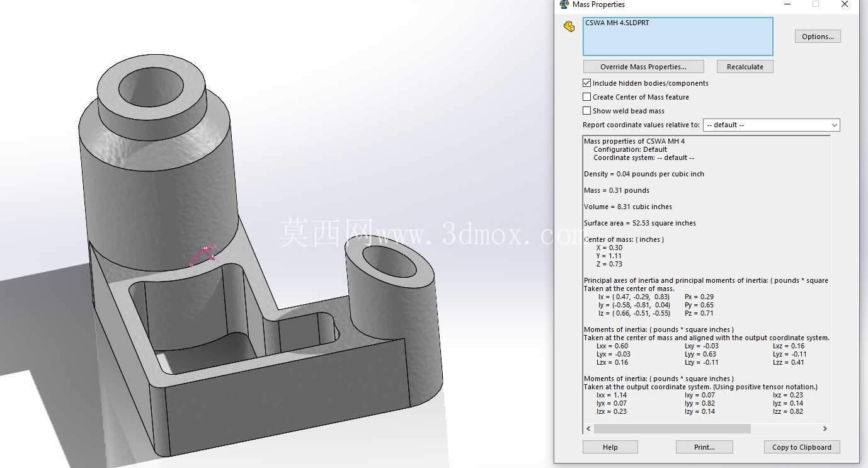The width and height of the screenshot is (868, 468).
Task: Click the 'Px = 0.29' principal moment value
Action: pos(699,297)
